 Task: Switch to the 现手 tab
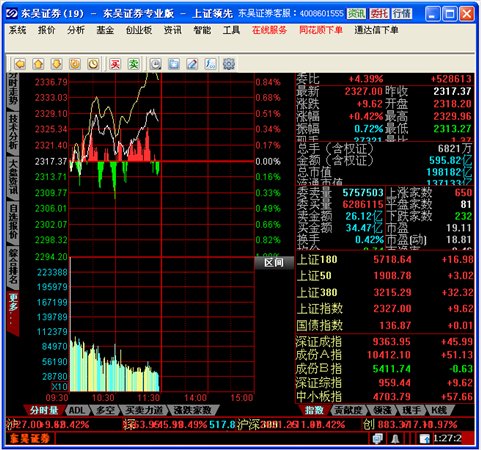click(411, 410)
